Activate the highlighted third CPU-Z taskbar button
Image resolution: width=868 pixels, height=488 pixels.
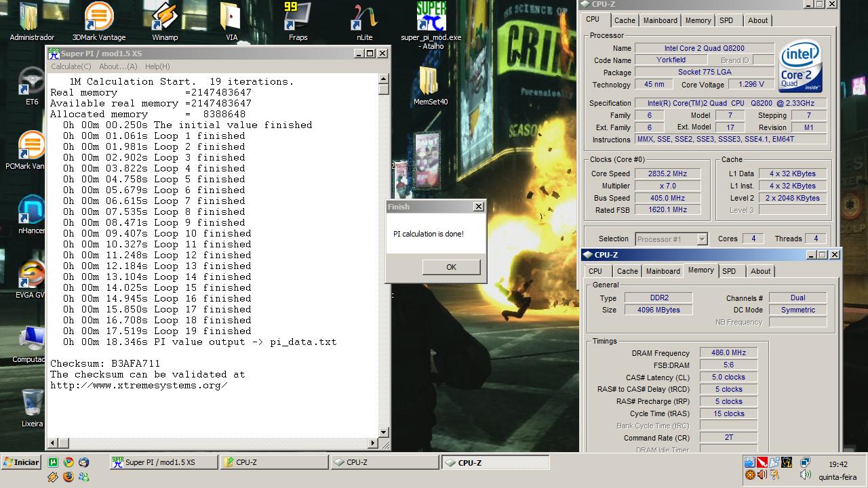[496, 462]
